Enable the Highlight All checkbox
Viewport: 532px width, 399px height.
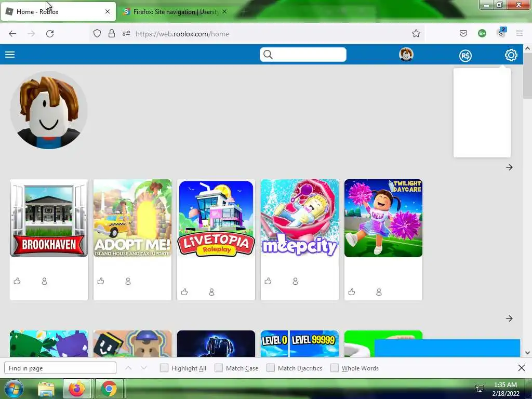click(x=164, y=368)
